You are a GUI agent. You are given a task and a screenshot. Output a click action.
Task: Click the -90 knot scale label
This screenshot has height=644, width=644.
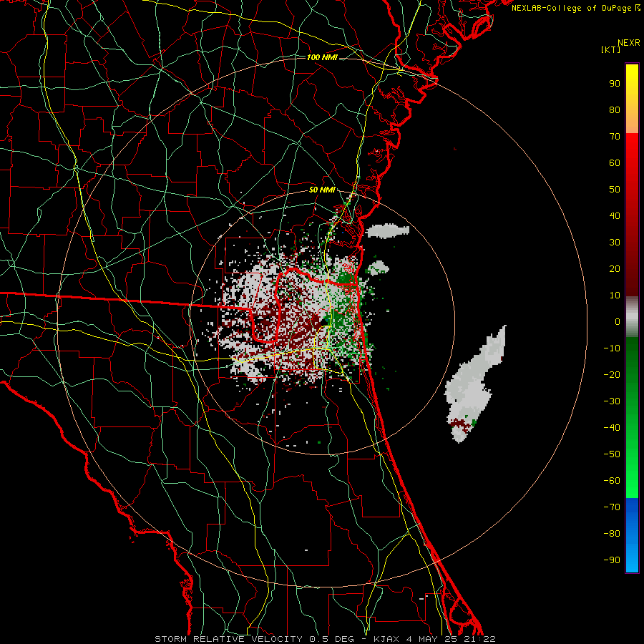[612, 560]
